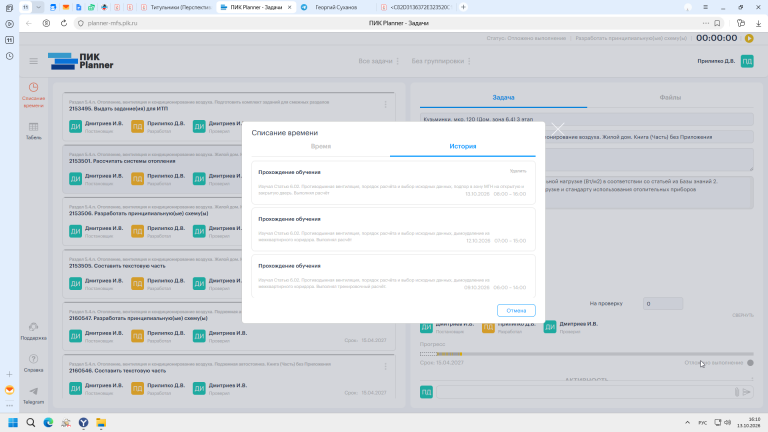Open the first Прохождение обучения history entry
This screenshot has width=768, height=432.
[x=393, y=183]
